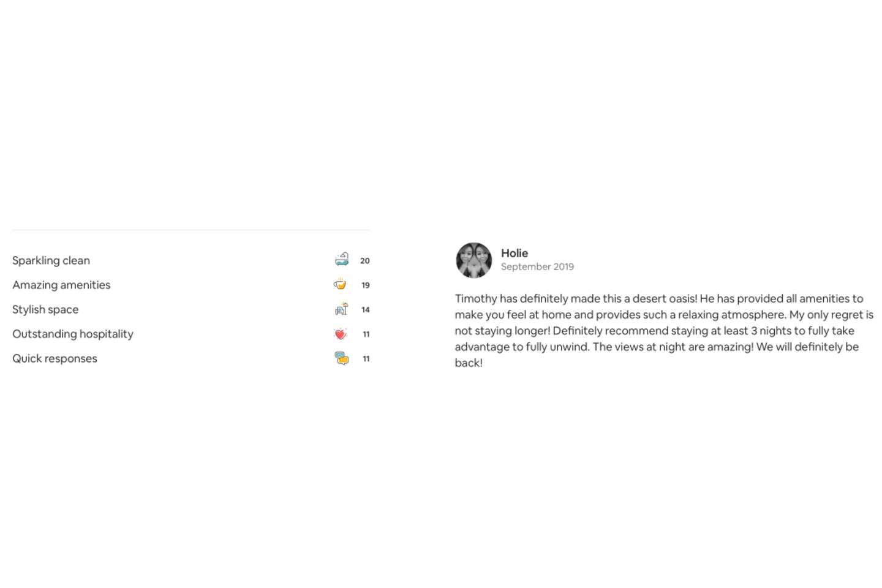
Task: Click the Quick responses label
Action: pos(55,358)
